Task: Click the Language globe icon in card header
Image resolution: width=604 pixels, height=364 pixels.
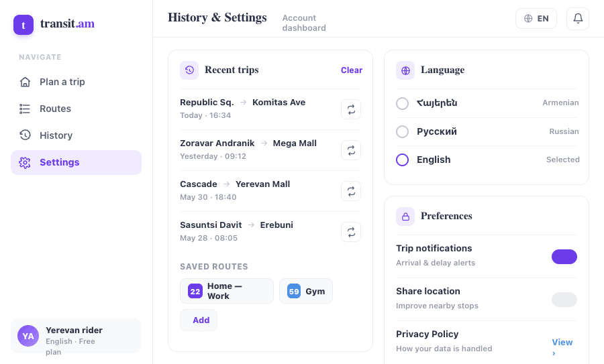Action: pos(405,70)
